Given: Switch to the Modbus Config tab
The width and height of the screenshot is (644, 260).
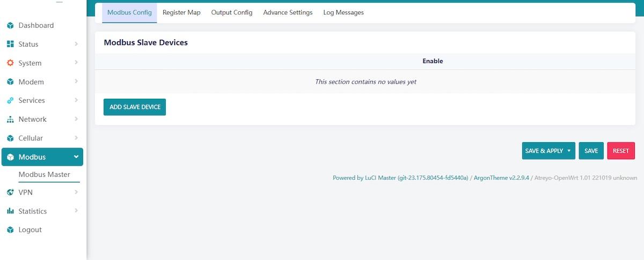Looking at the screenshot, I should (129, 12).
